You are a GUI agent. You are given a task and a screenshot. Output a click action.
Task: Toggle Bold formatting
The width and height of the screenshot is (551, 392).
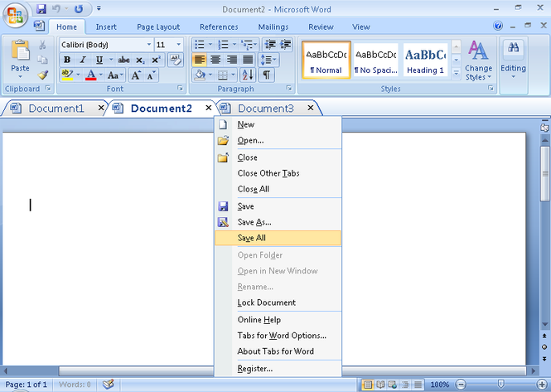click(x=67, y=60)
